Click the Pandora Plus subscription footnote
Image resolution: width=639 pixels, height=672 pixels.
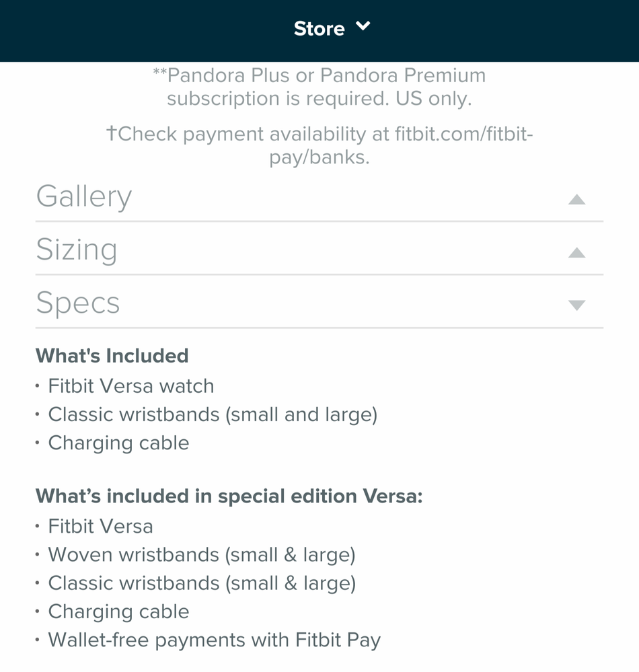(319, 87)
